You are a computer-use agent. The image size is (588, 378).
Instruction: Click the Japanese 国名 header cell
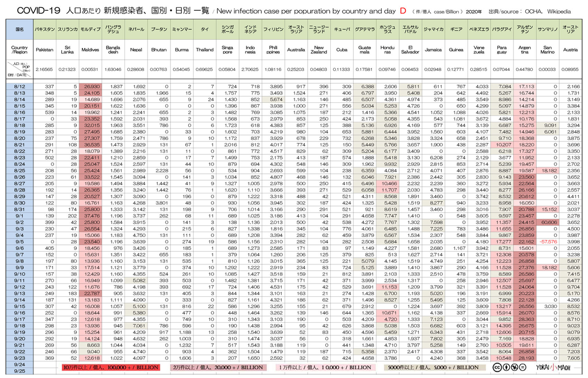point(20,29)
